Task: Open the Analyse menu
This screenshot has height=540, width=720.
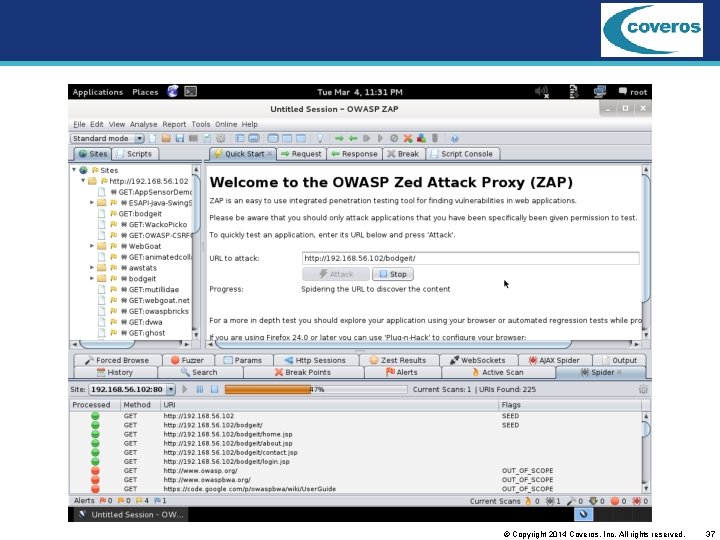Action: coord(143,124)
